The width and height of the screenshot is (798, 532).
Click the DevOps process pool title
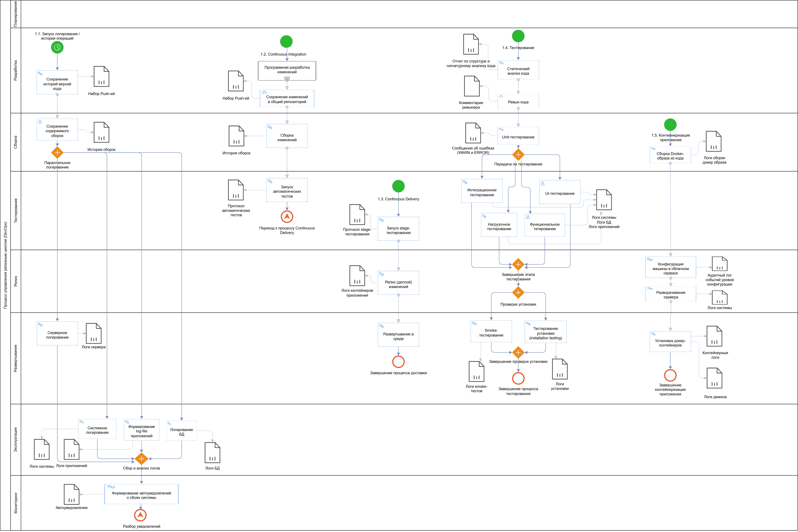[5, 265]
